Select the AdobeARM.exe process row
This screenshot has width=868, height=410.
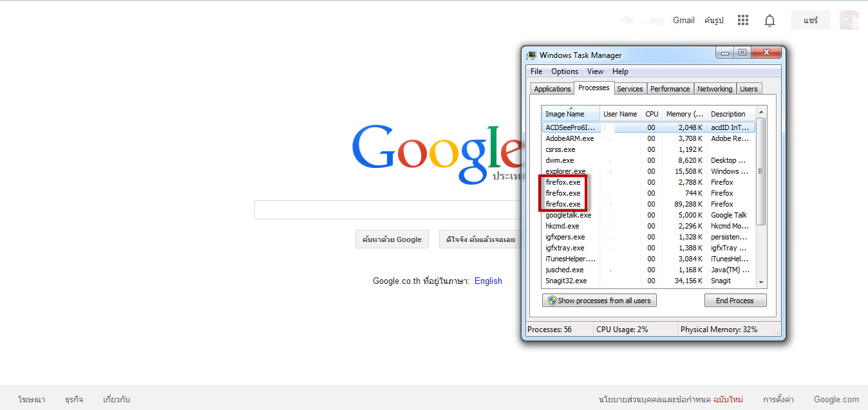[648, 138]
